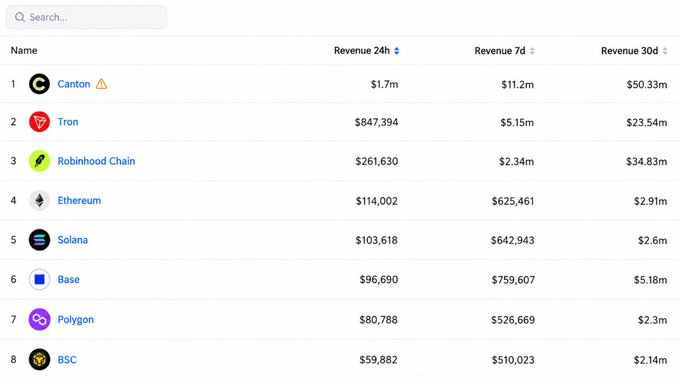Select Canton 7d revenue $11.2m

click(x=517, y=84)
